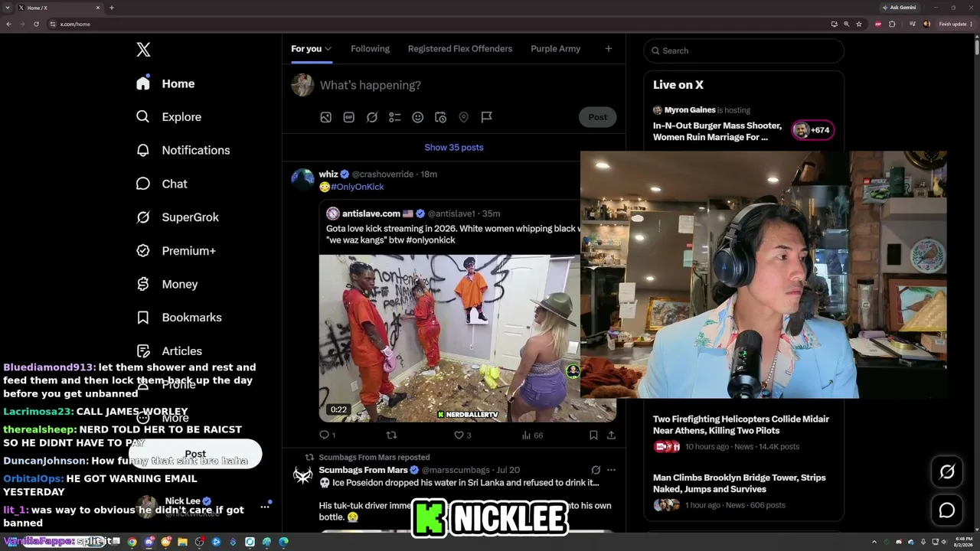Click the Grok icon in the composer

(x=372, y=117)
